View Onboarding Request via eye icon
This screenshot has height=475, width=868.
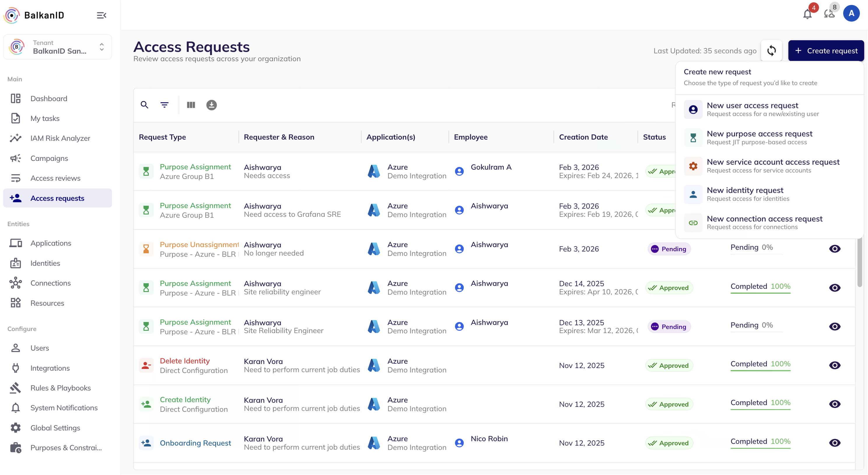[x=835, y=443]
